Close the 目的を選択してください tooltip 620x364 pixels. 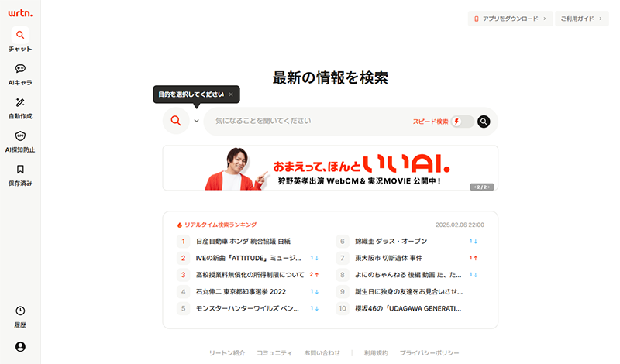[x=231, y=94]
